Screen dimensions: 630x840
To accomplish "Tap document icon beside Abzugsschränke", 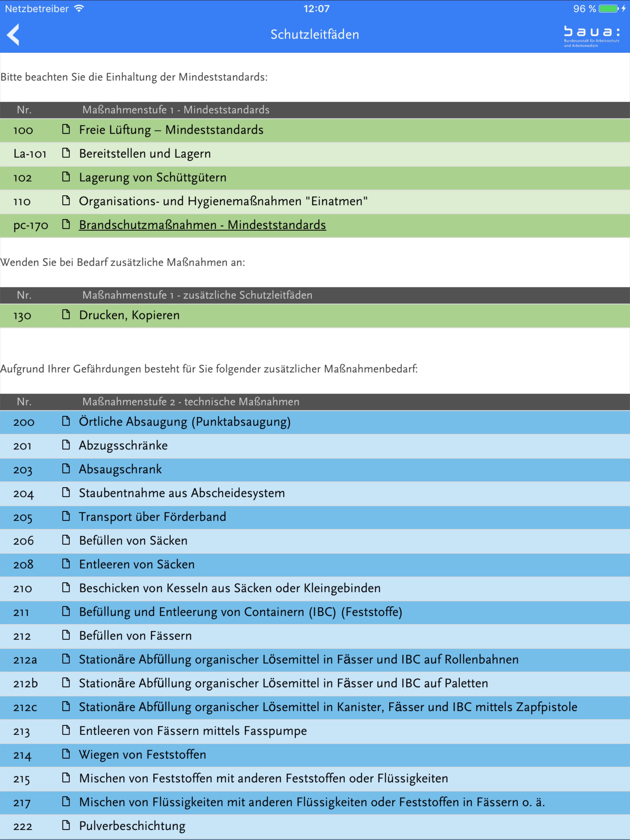I will pos(66,445).
